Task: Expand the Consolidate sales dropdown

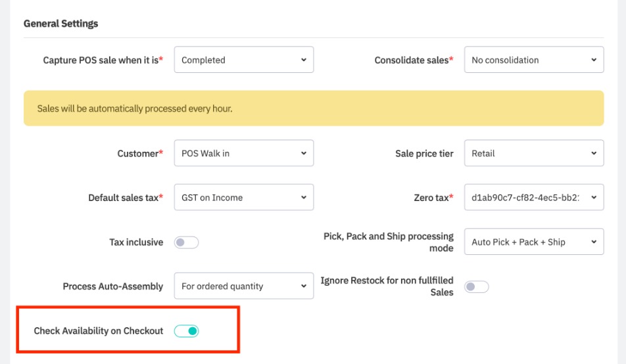Action: coord(533,60)
